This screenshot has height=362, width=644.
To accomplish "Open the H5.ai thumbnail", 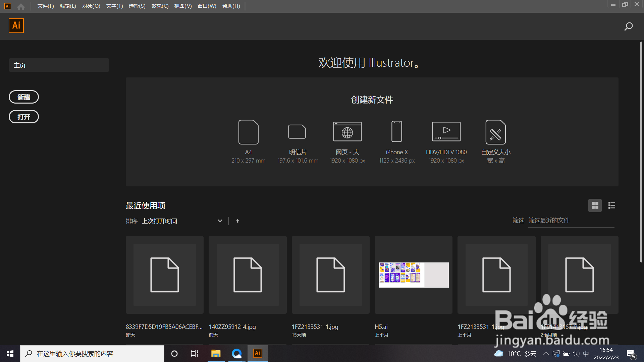I will tap(414, 275).
